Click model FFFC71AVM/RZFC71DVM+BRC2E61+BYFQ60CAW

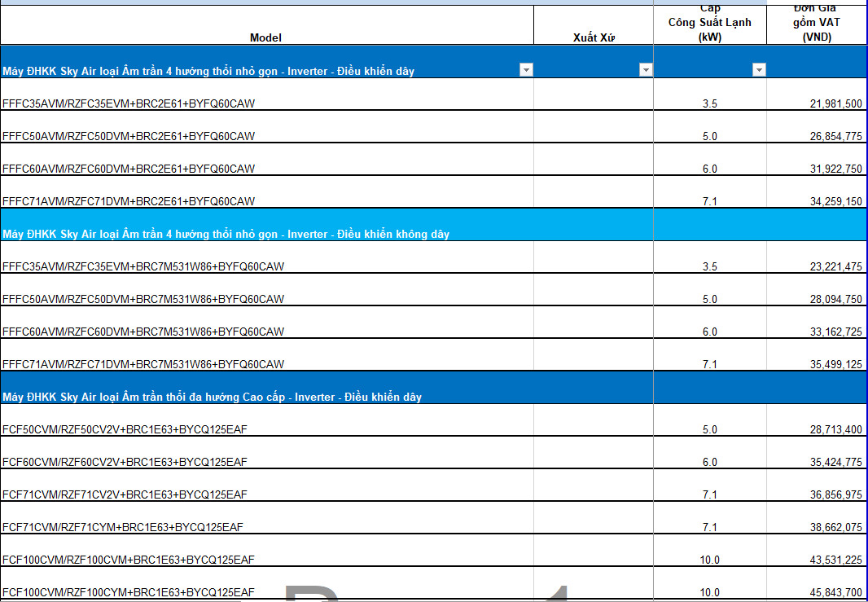pyautogui.click(x=129, y=201)
